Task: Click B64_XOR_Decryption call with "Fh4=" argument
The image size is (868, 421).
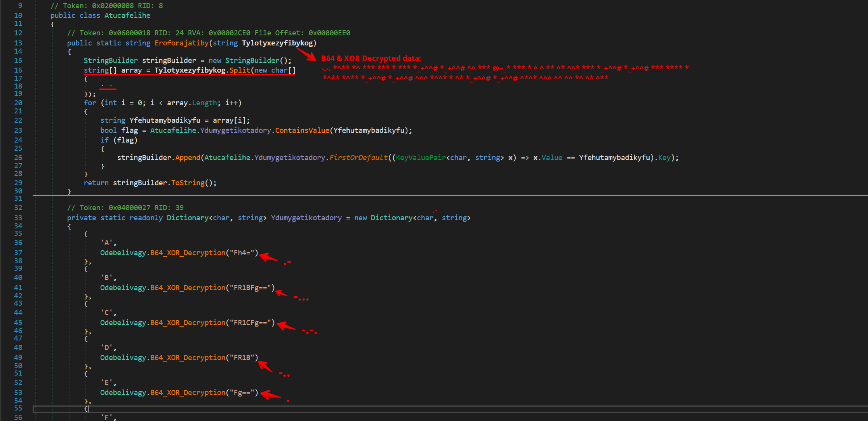Action: 188,253
